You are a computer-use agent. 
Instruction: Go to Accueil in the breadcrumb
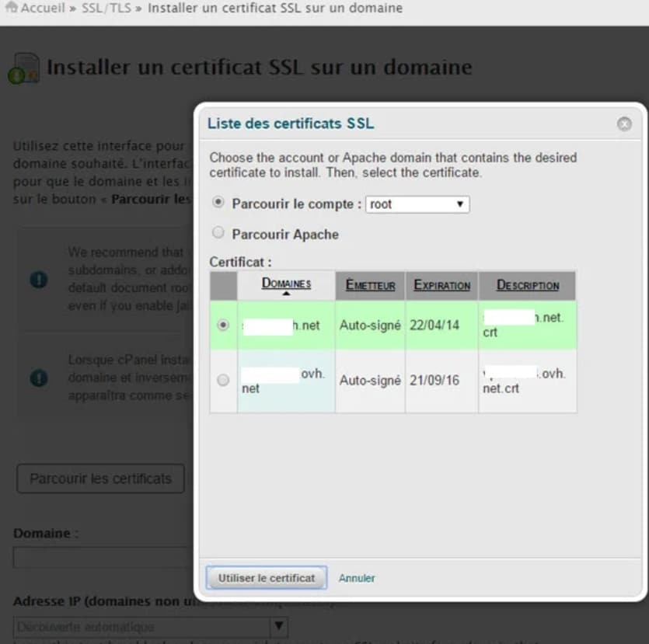point(43,8)
